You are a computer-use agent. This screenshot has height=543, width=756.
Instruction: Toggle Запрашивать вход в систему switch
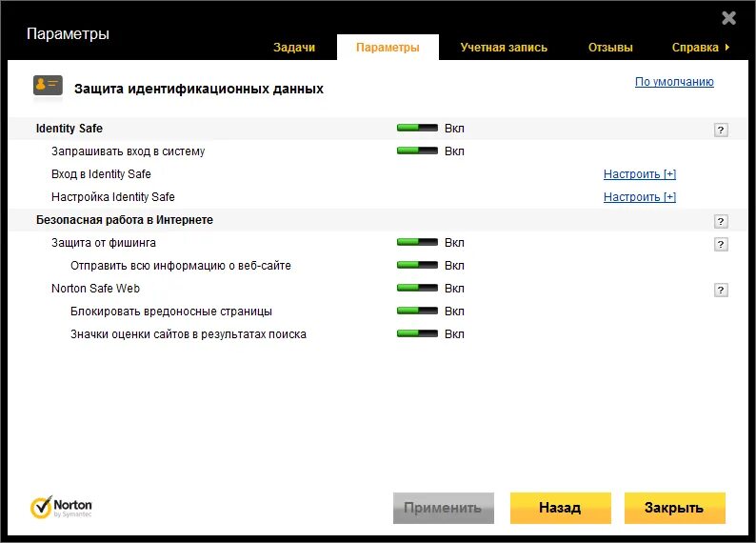417,151
